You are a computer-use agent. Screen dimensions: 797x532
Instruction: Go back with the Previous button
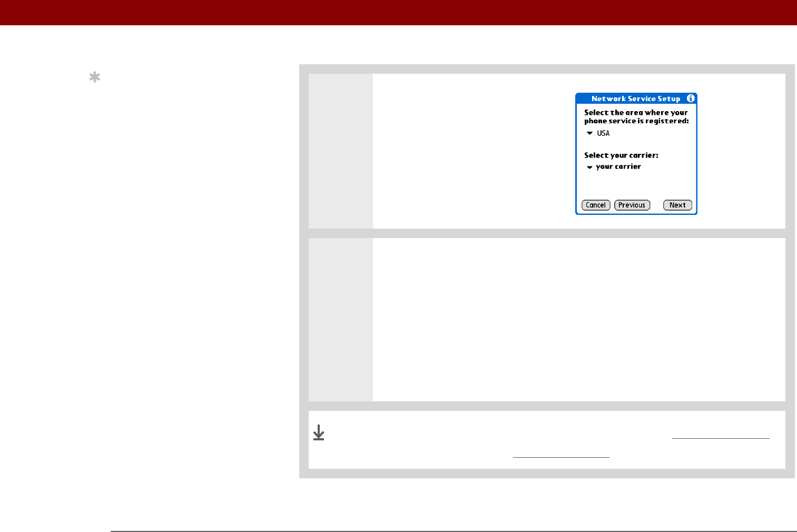pos(632,205)
